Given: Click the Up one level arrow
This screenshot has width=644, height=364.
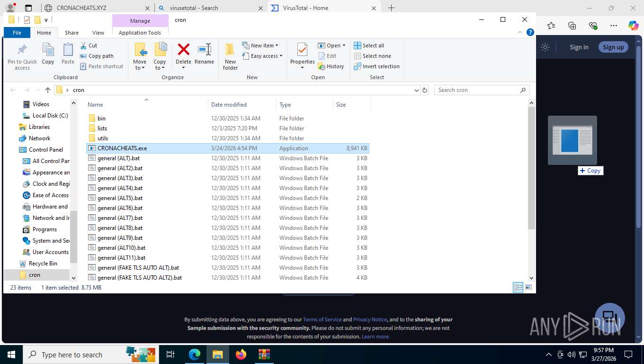Looking at the screenshot, I should (48, 90).
